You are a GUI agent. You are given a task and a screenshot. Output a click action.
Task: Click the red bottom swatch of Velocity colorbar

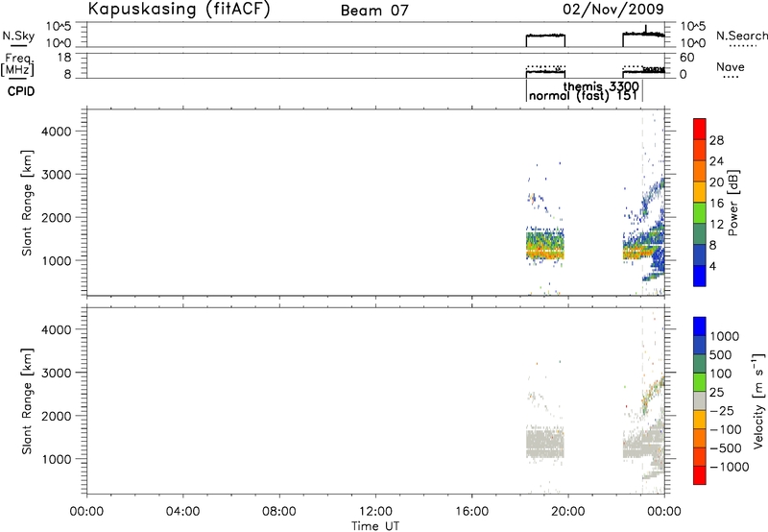(700, 475)
